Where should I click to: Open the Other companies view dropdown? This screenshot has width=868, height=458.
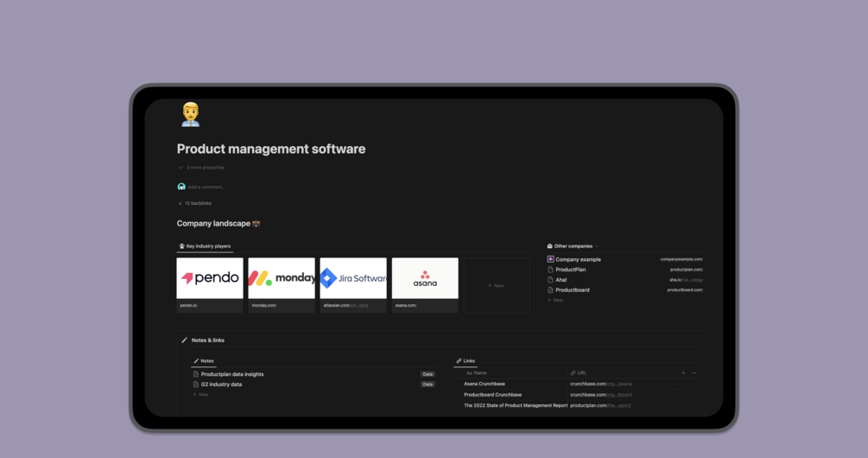pos(573,246)
